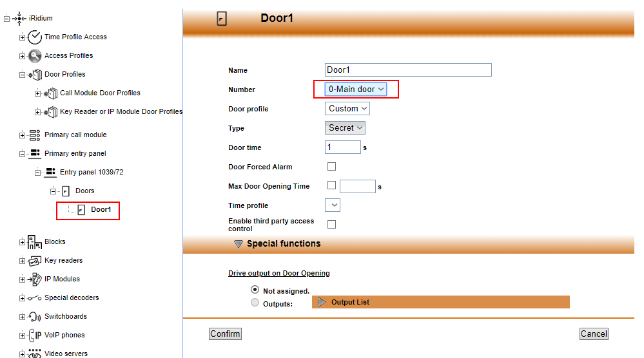This screenshot has width=644, height=358.
Task: Open the Number dropdown showing 0-Main door
Action: [356, 89]
